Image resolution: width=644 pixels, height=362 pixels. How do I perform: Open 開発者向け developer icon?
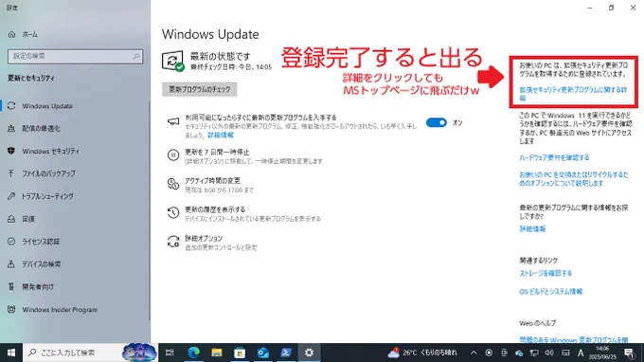(x=11, y=287)
